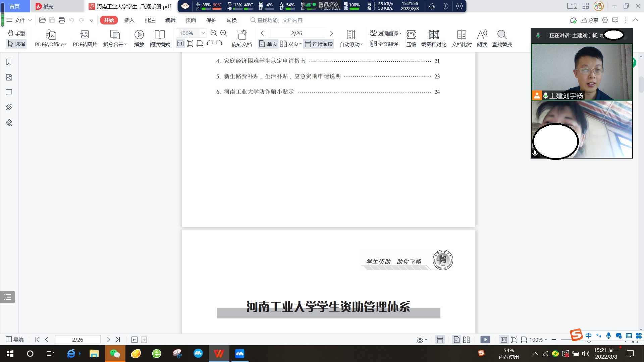Open File Explorer from the taskbar

coord(94,354)
